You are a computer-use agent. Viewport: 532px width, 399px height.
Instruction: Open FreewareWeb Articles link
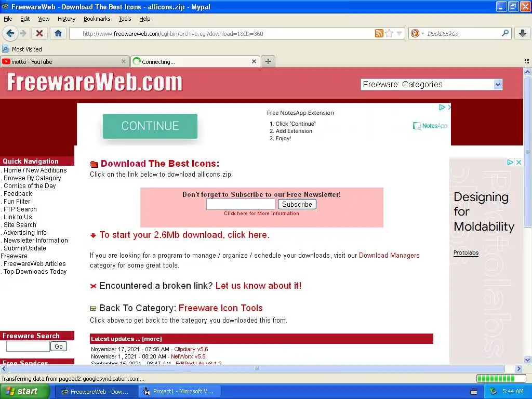point(35,264)
